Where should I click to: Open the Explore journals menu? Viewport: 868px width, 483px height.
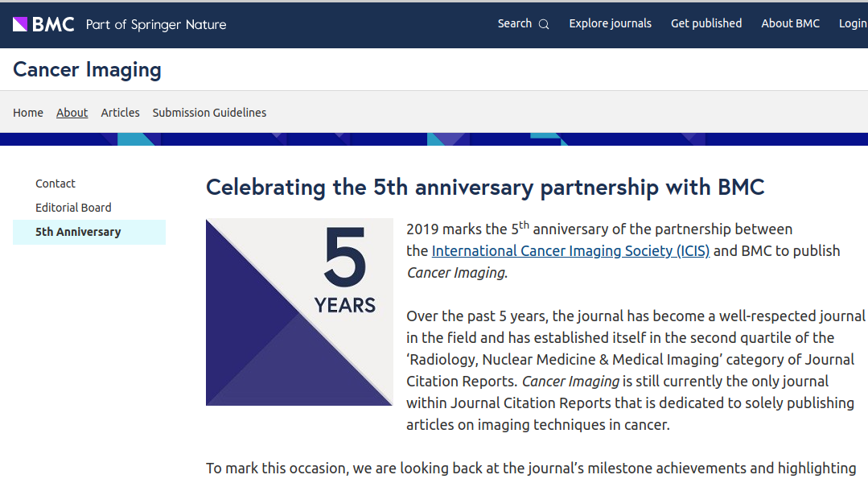(x=610, y=23)
